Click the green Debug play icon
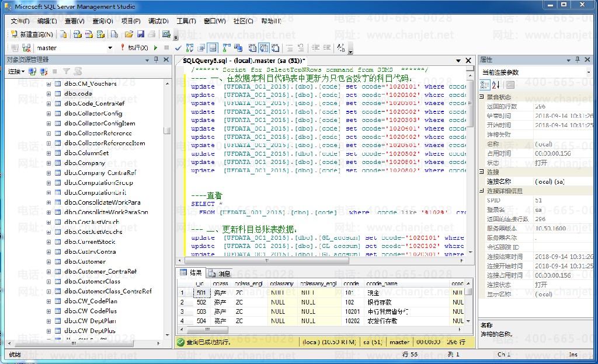 [156, 48]
